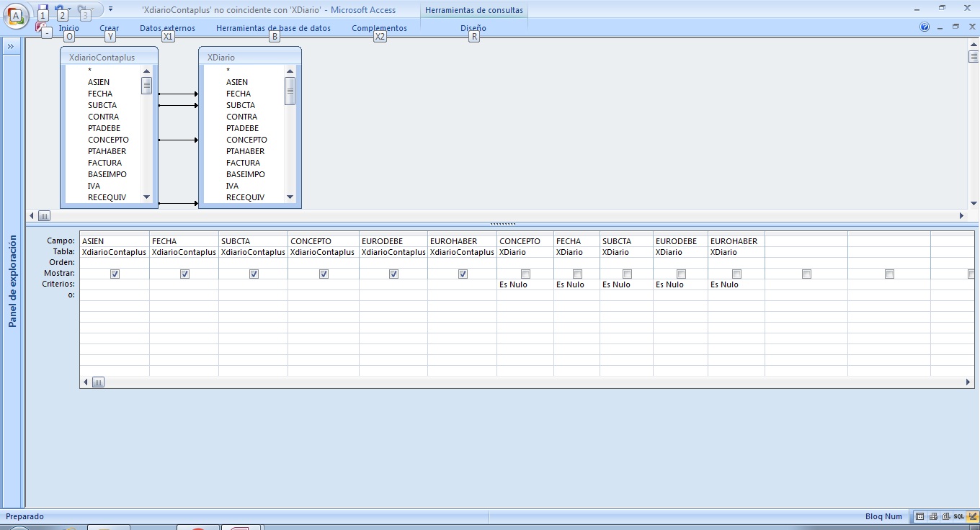Click XDiario field list scrollbar thumb
Screen dimensions: 980x530
pos(290,91)
